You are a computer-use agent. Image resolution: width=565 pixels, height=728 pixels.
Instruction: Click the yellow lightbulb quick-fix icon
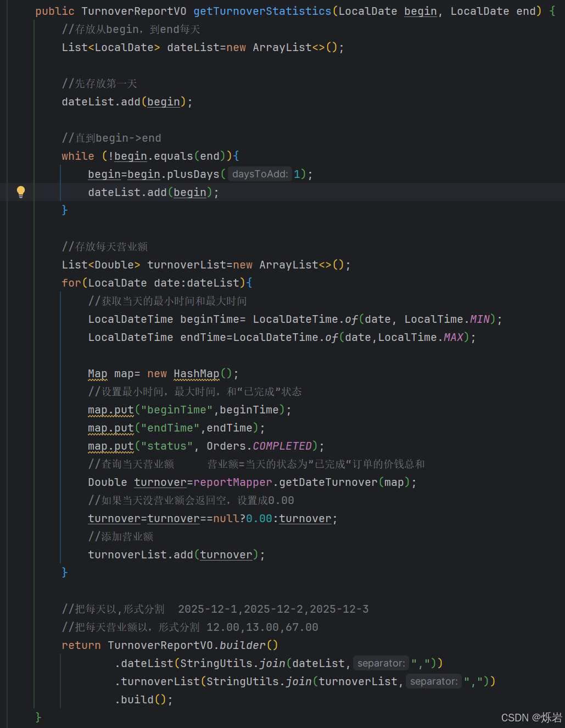click(x=21, y=192)
